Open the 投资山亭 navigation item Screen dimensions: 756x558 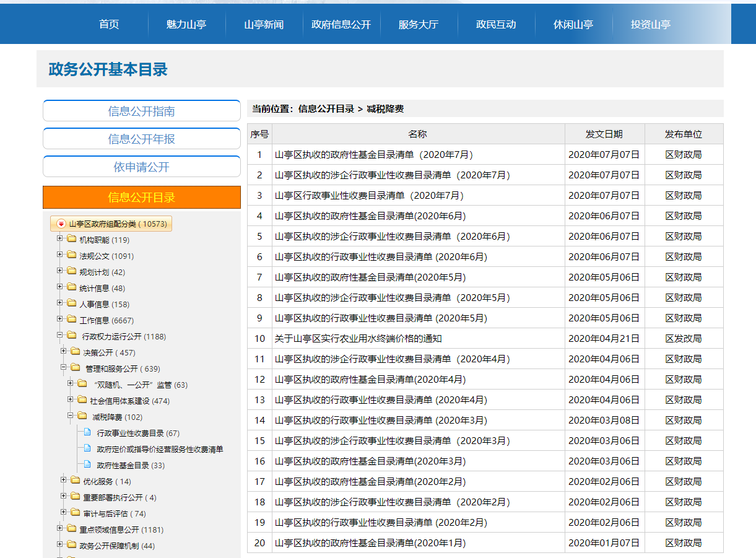point(651,25)
